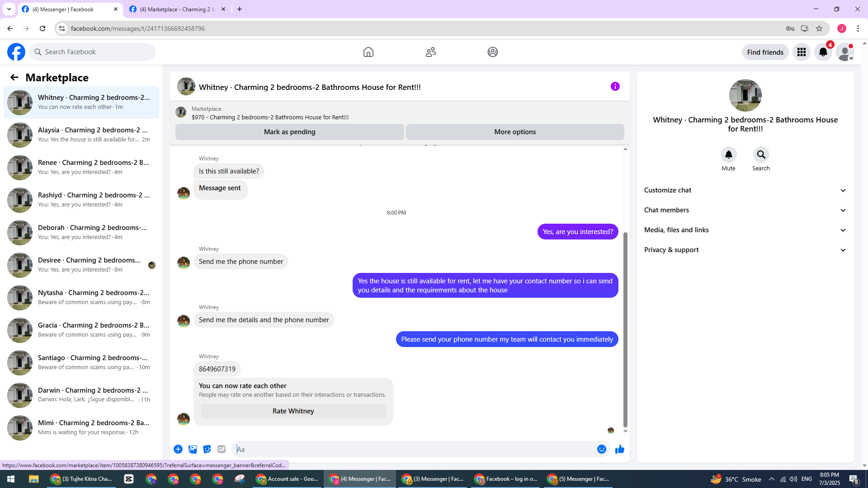Image resolution: width=868 pixels, height=488 pixels.
Task: Open the Facebook apps grid menu
Action: (x=801, y=52)
